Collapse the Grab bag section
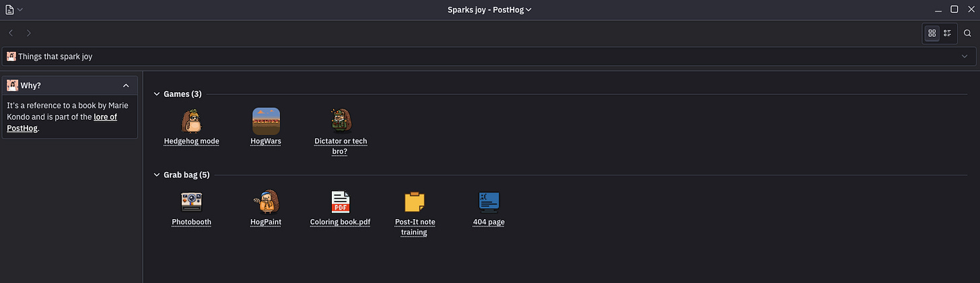Screen dimensions: 980x283 click(157, 175)
